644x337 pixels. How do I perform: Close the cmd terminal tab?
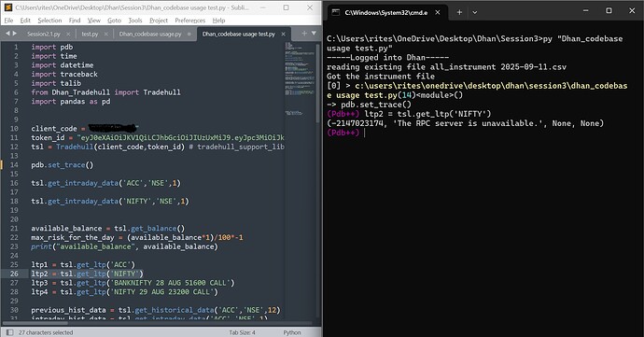(x=438, y=12)
